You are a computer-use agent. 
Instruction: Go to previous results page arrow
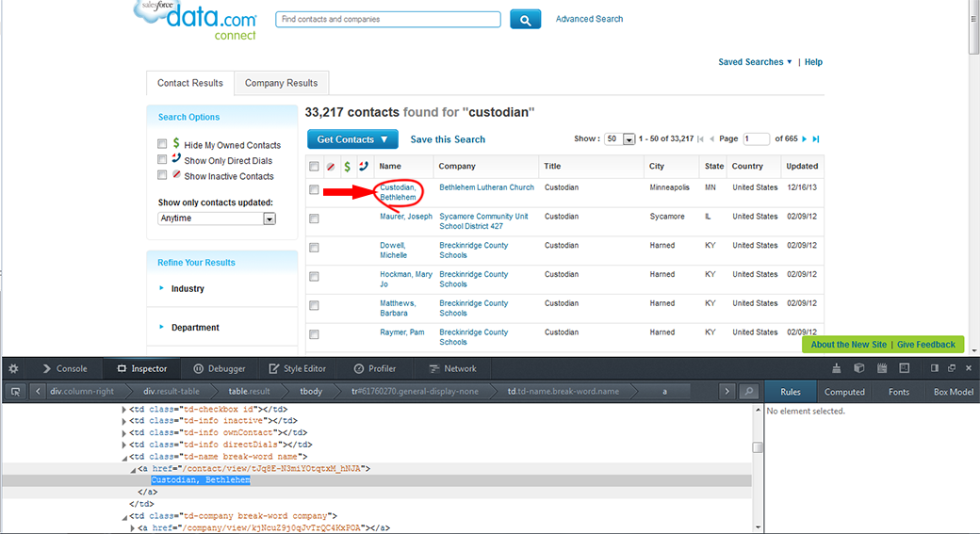tap(711, 138)
